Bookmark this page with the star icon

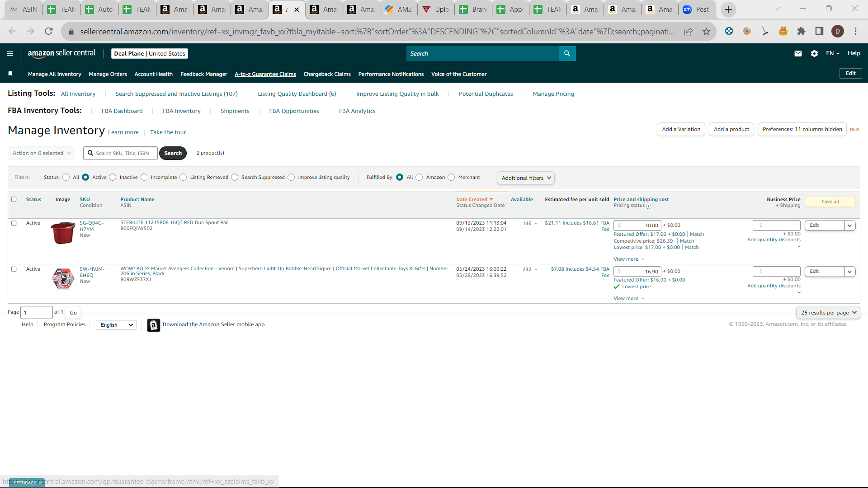coord(706,31)
